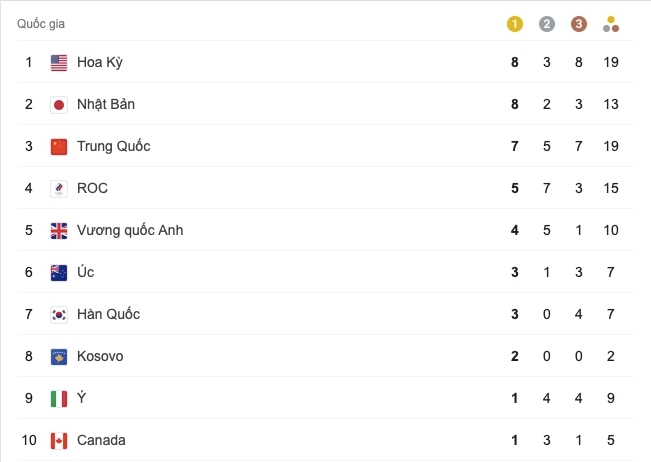Click the Kosovo flag icon
The image size is (651, 462).
pyautogui.click(x=59, y=357)
